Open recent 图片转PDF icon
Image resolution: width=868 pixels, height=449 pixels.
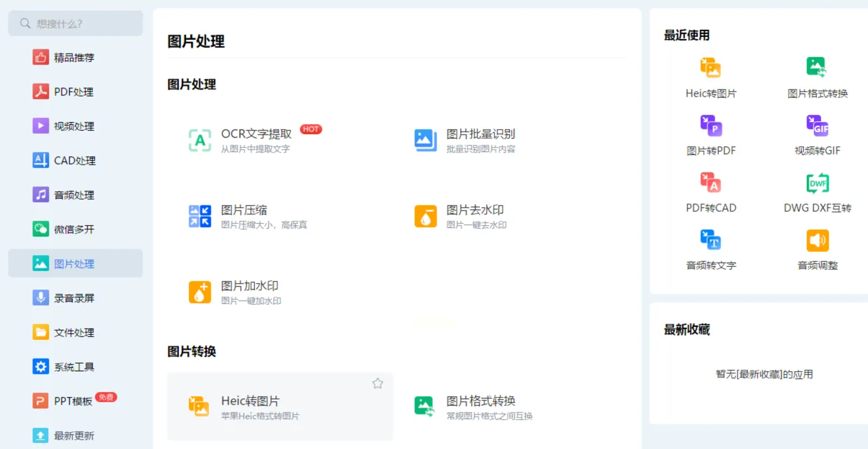pos(710,126)
